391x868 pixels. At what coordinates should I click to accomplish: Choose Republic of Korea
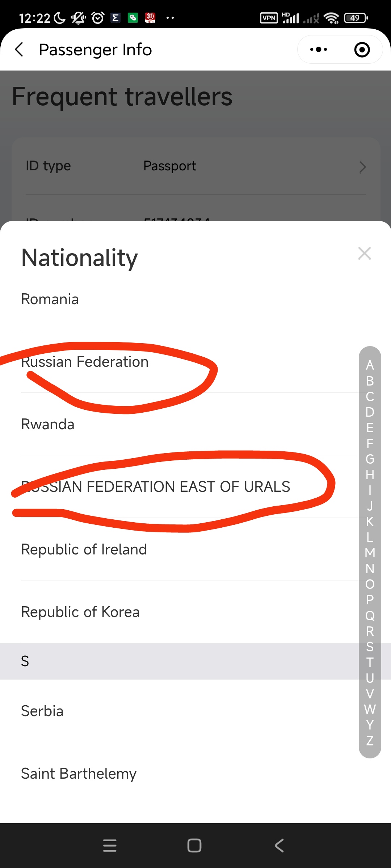[80, 612]
